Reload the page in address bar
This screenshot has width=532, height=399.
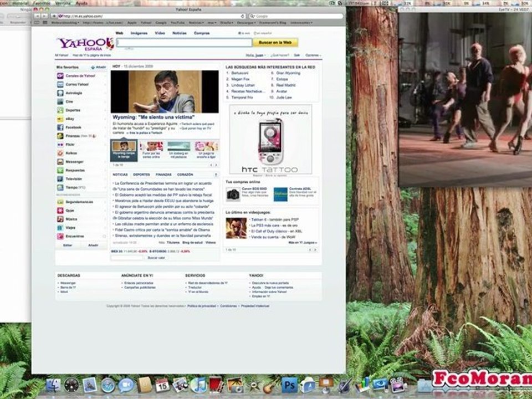(x=243, y=16)
